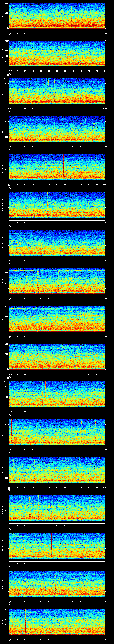Viewport: 114px width, 644px height.
Task: Click the spectrogram panel starting at 16:55:00
Action: 57,356
